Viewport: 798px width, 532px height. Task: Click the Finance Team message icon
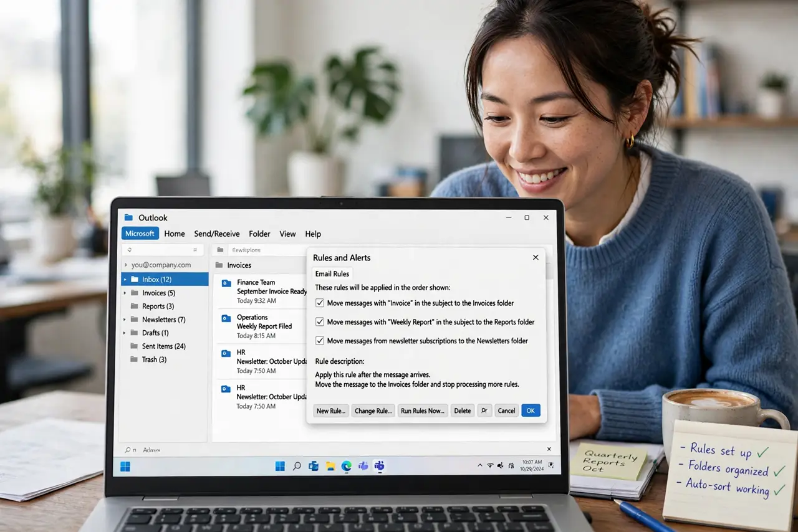coord(226,283)
